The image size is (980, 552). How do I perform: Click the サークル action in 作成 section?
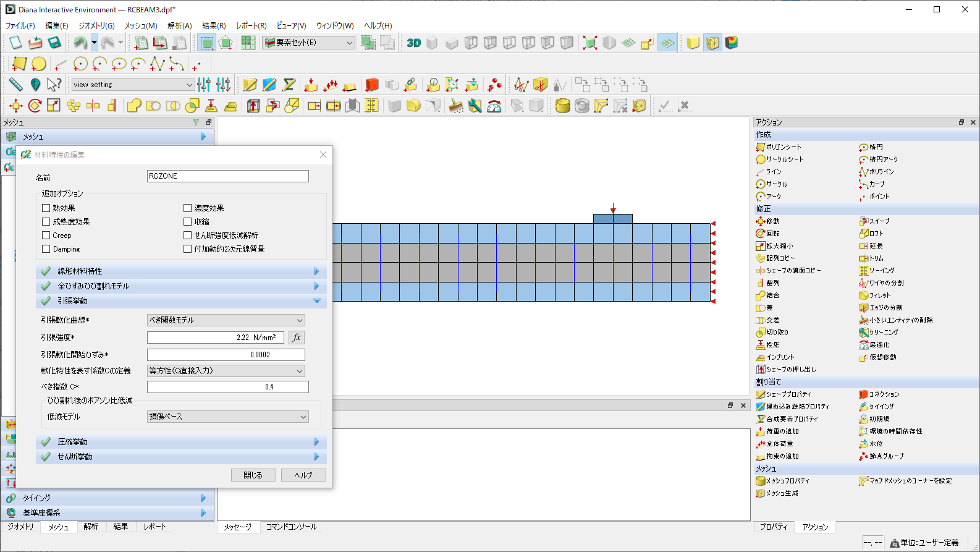[776, 184]
